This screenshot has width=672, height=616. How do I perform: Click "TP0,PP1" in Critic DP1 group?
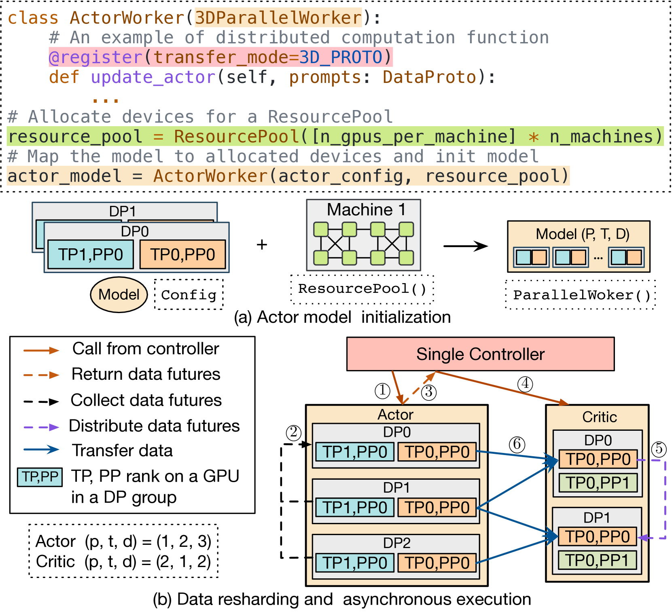[x=597, y=560]
